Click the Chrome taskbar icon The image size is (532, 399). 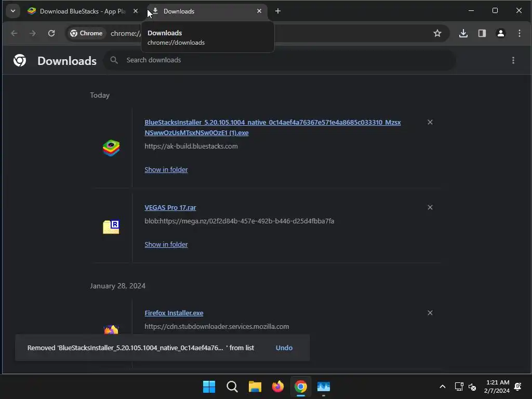[301, 387]
